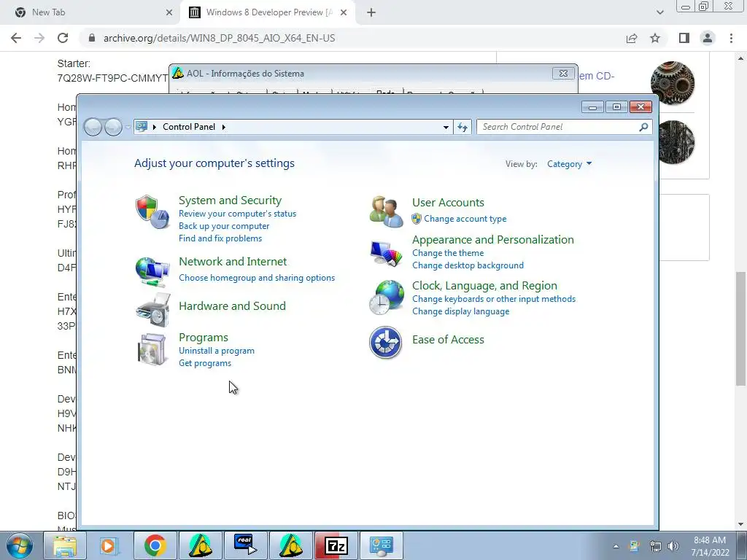Expand recent pages arrow beside navigation buttons
Screen dimensions: 747x560
tap(128, 127)
